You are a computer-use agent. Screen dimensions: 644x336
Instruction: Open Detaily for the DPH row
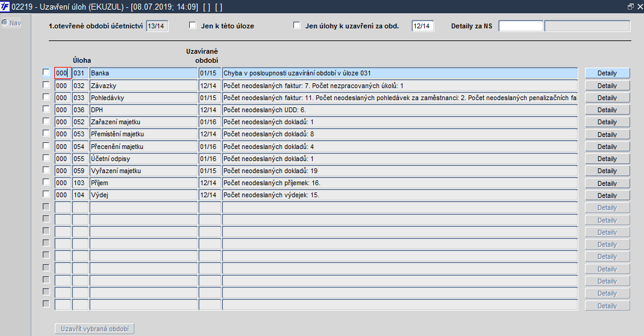(607, 110)
